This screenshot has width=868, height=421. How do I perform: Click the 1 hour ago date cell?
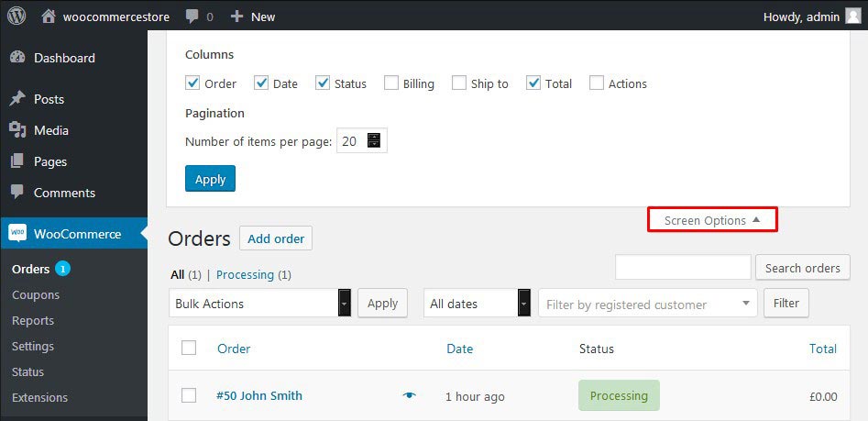pyautogui.click(x=475, y=396)
